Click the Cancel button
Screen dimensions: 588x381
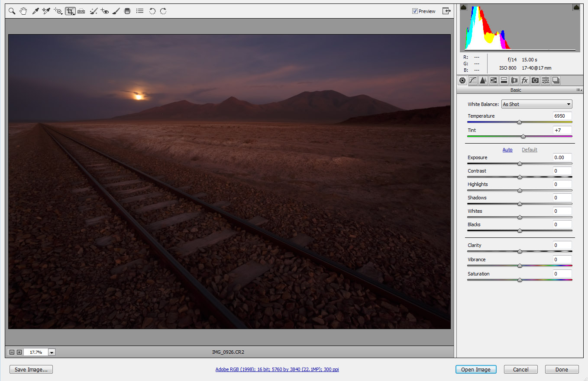click(x=521, y=370)
